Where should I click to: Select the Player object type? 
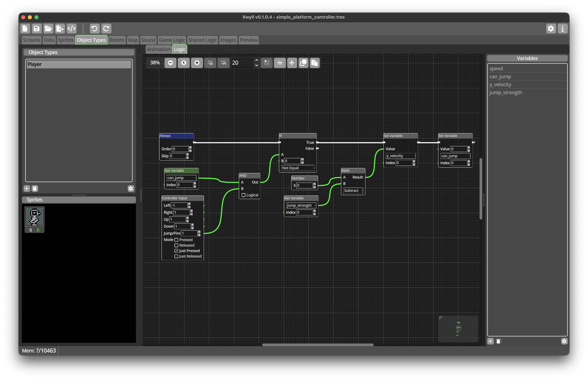[79, 64]
